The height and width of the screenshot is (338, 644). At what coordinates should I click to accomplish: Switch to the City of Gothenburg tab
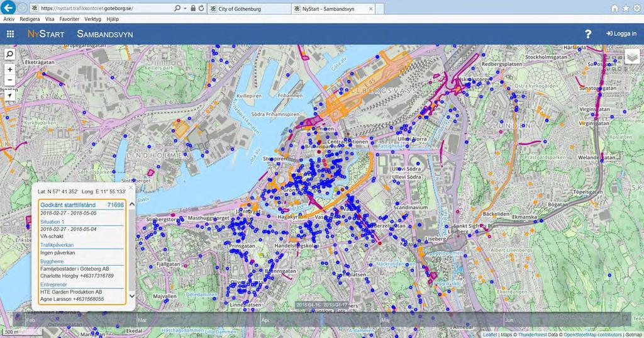click(x=249, y=9)
